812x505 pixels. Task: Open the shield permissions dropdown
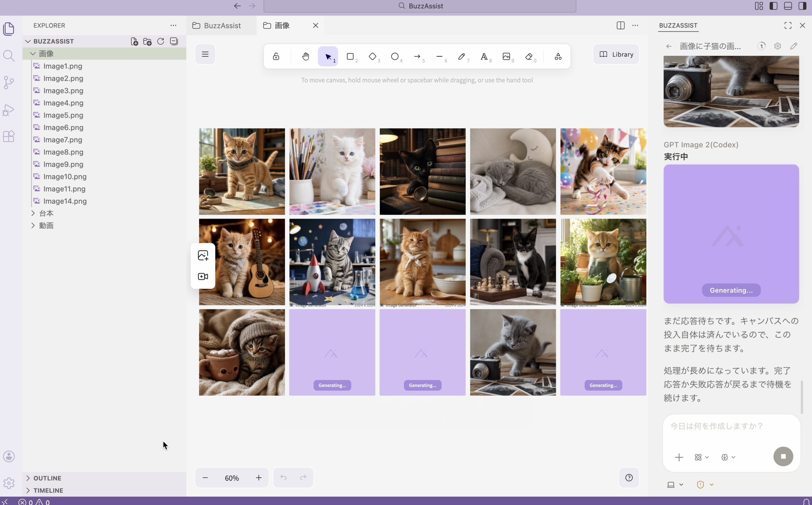click(x=705, y=485)
